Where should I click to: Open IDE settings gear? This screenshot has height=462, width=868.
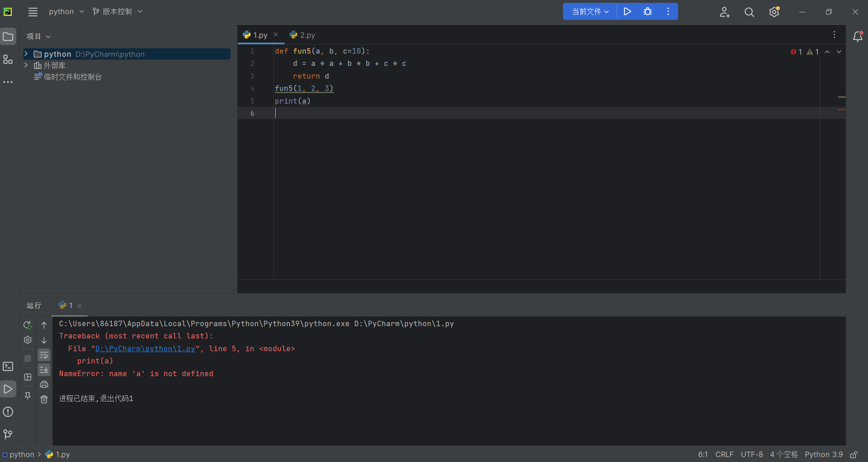point(774,12)
